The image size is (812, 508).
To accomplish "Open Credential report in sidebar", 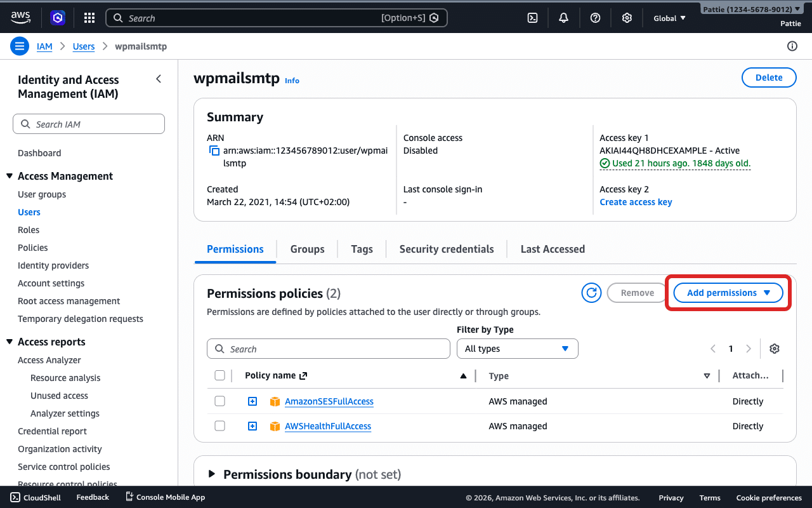I will pos(52,431).
